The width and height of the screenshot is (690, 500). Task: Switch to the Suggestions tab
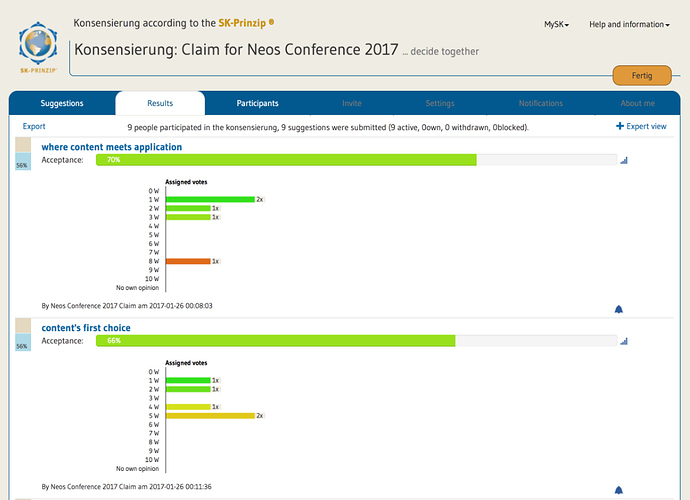coord(62,103)
